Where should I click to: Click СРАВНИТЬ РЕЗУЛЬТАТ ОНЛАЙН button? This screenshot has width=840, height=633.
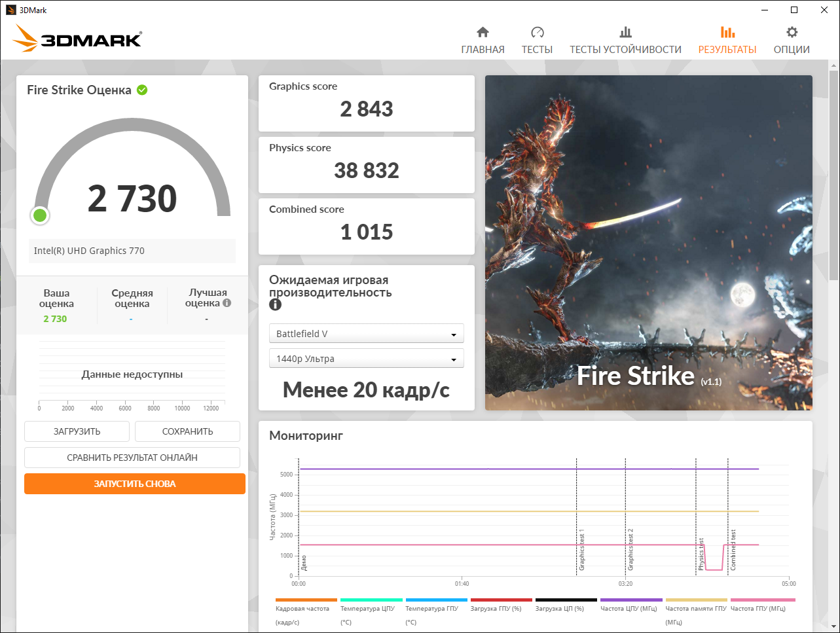132,458
